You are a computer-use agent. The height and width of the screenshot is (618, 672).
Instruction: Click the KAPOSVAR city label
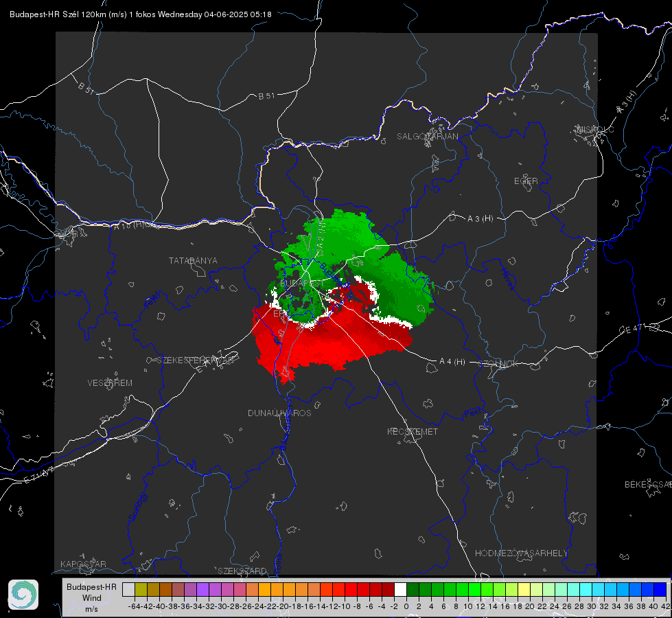coord(83,564)
